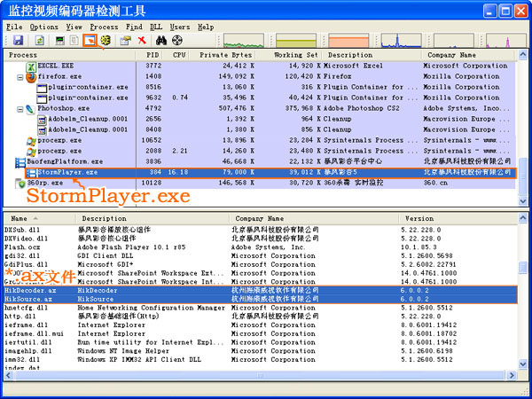Click the Save toolbar icon
The height and width of the screenshot is (399, 532).
click(18, 42)
